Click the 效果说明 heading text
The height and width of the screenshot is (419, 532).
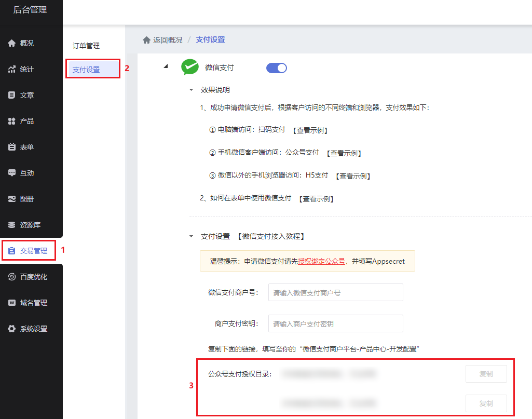215,90
